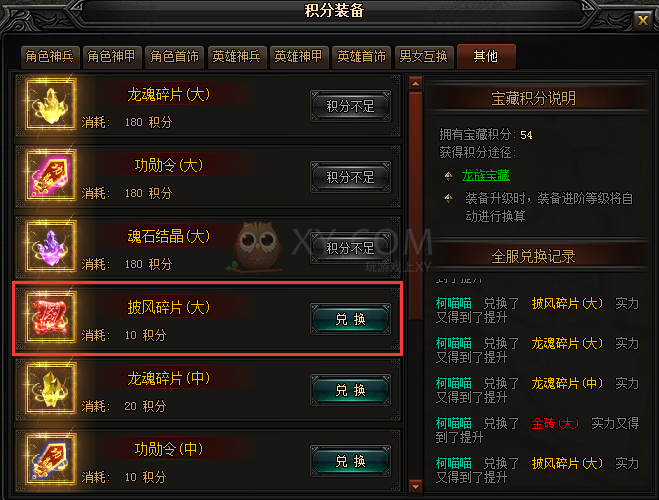Open the 男女互换 tab

424,57
